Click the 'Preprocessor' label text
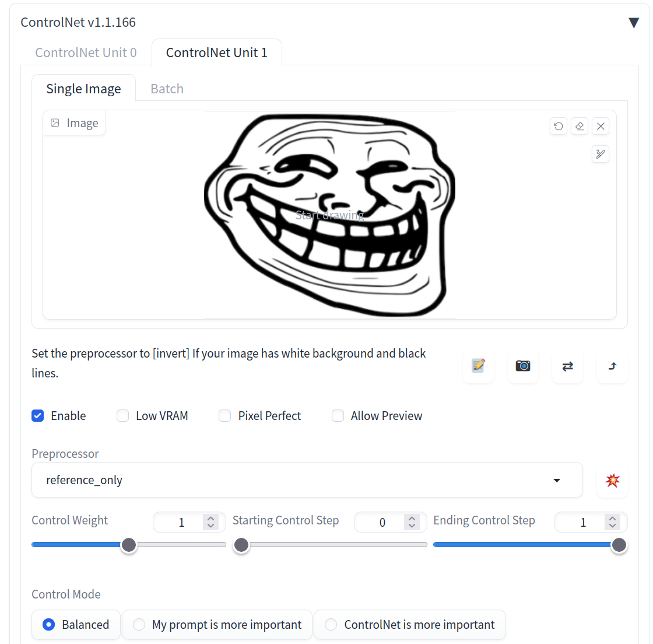Screen dimensions: 653x644 tap(65, 454)
